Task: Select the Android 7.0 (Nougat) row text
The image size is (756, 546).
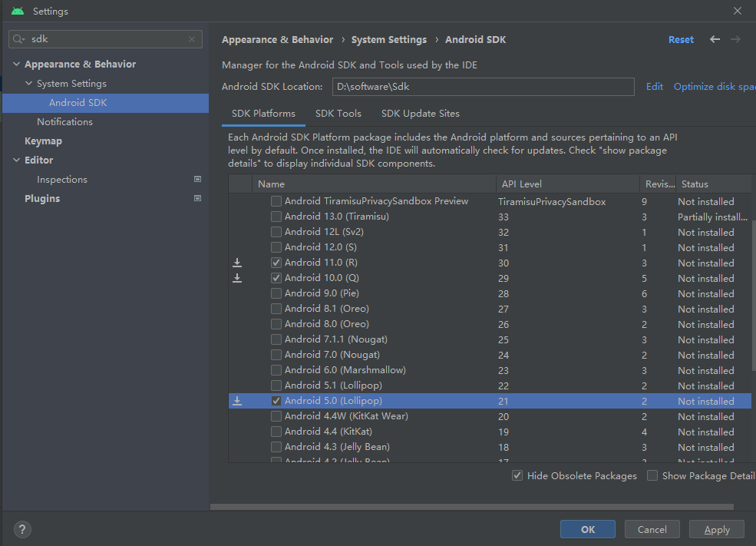Action: (x=332, y=355)
